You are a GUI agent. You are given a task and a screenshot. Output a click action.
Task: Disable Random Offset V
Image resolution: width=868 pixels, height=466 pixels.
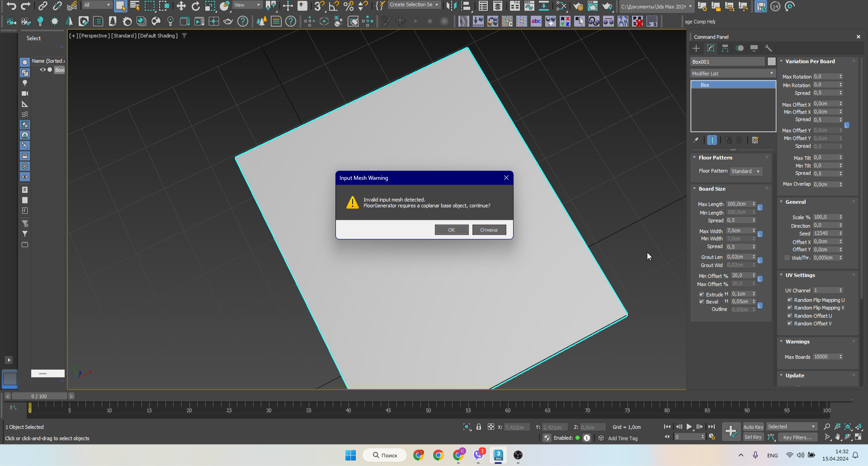pos(790,324)
